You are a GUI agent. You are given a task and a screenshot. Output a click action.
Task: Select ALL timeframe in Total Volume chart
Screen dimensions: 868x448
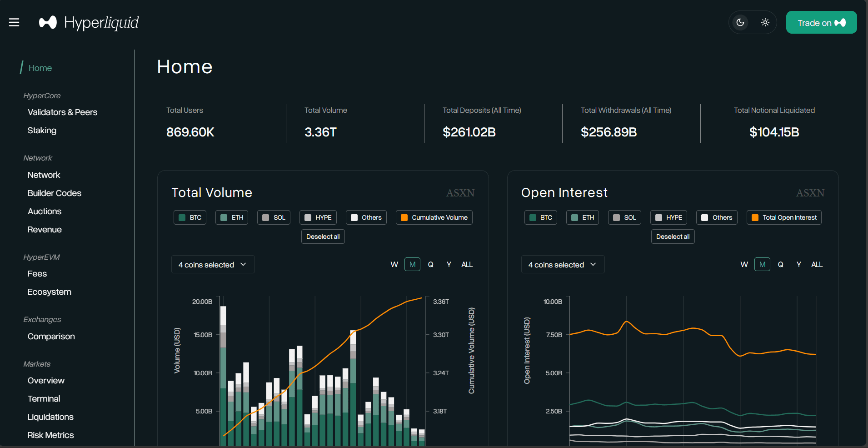(x=467, y=264)
